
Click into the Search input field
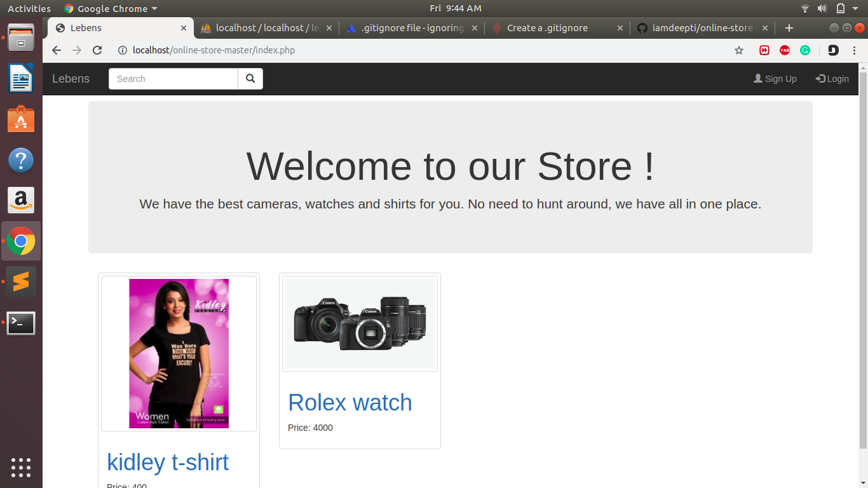(173, 79)
